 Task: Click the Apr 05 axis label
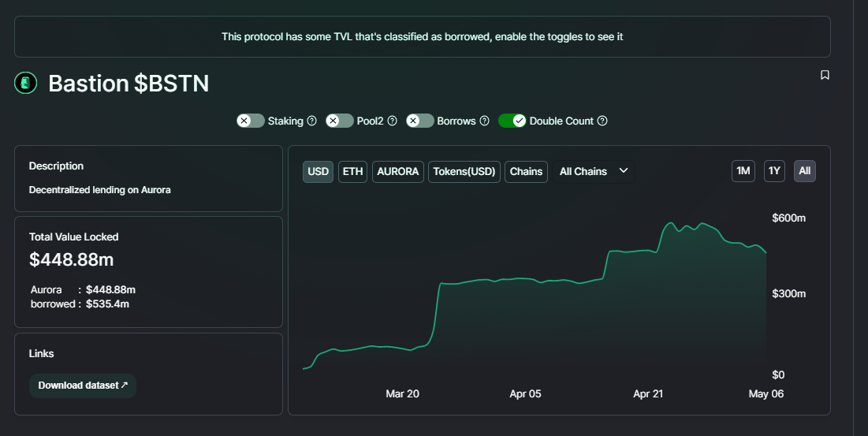pyautogui.click(x=525, y=394)
